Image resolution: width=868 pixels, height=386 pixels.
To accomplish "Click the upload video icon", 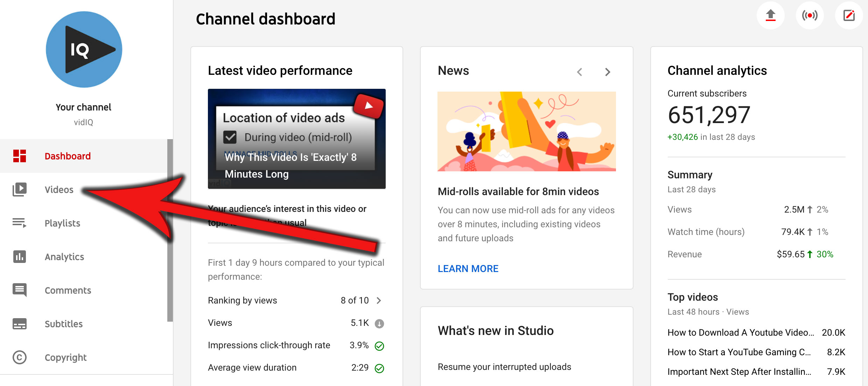I will pyautogui.click(x=770, y=16).
